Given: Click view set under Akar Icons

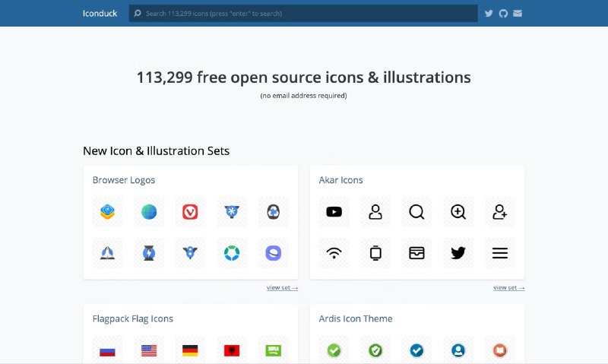Looking at the screenshot, I should pyautogui.click(x=508, y=288).
